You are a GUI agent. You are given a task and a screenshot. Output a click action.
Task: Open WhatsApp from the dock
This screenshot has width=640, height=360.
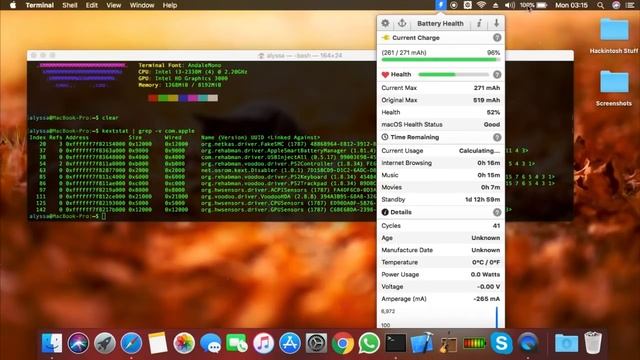369,343
